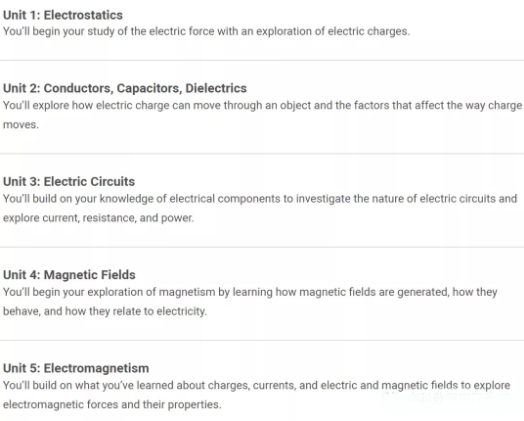Click the divider line below Unit 4 section
This screenshot has width=524, height=421.
click(262, 340)
